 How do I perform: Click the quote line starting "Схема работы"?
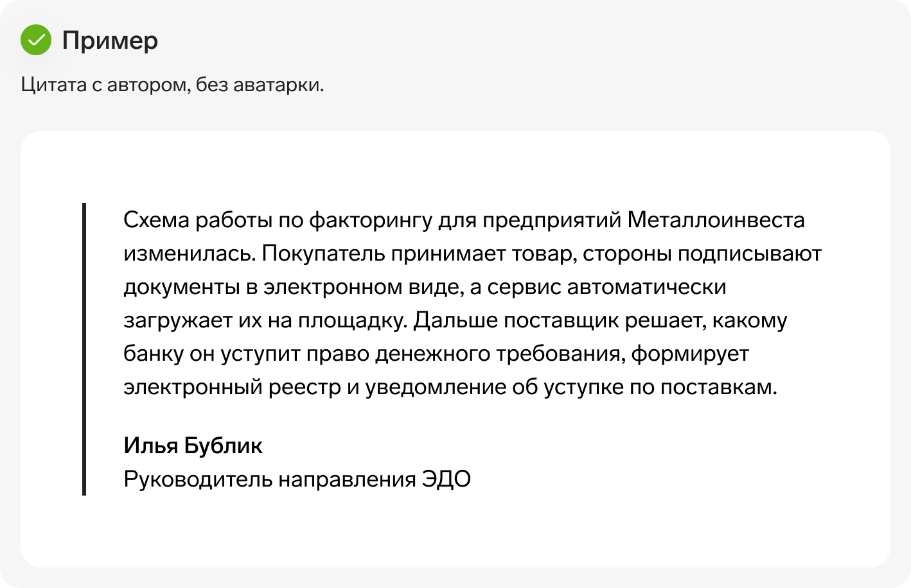[x=464, y=220]
